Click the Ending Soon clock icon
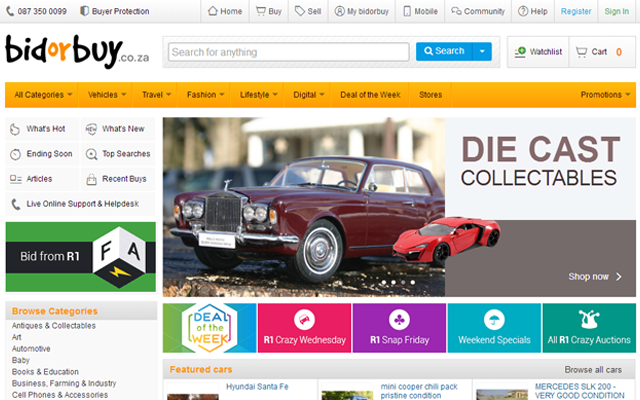 [15, 154]
